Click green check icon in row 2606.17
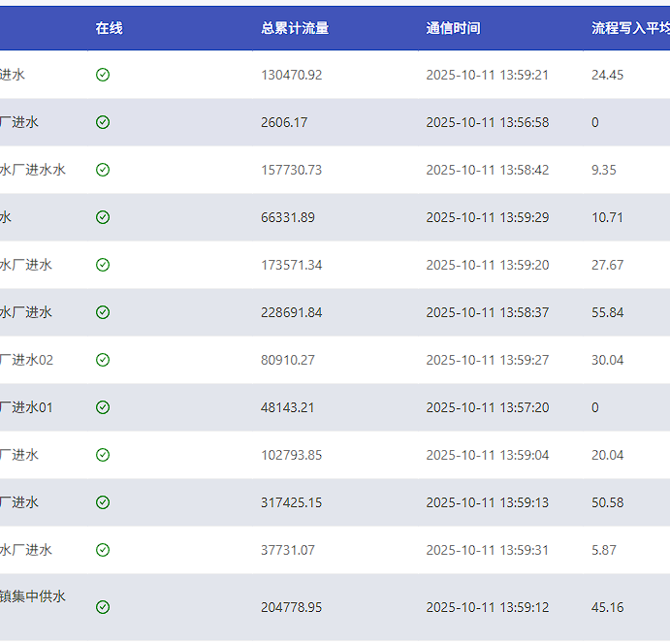This screenshot has width=670, height=644. click(103, 122)
